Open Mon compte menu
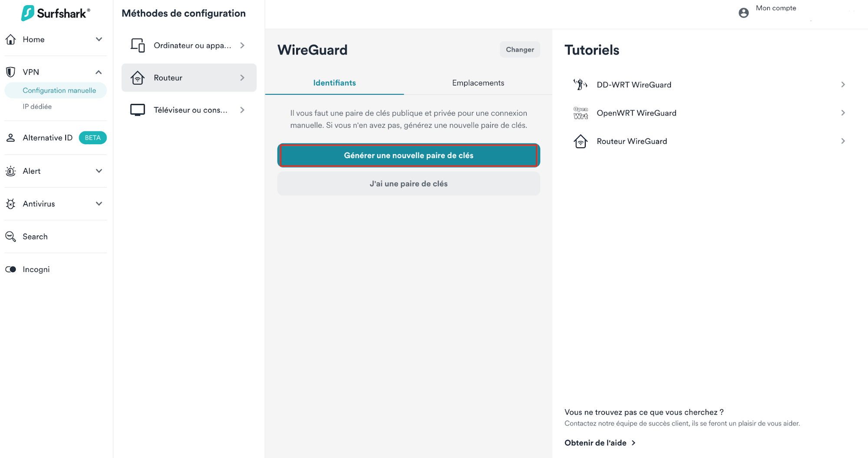 click(x=776, y=8)
